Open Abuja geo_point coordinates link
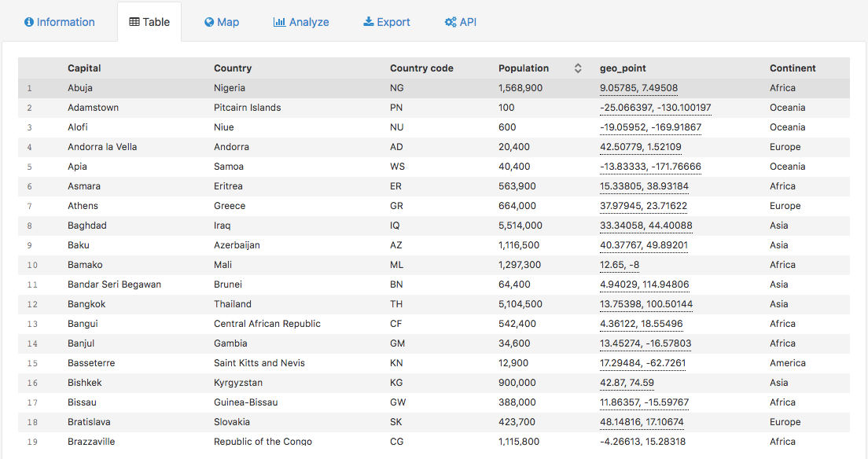Screen dimensions: 868x459 pos(638,88)
